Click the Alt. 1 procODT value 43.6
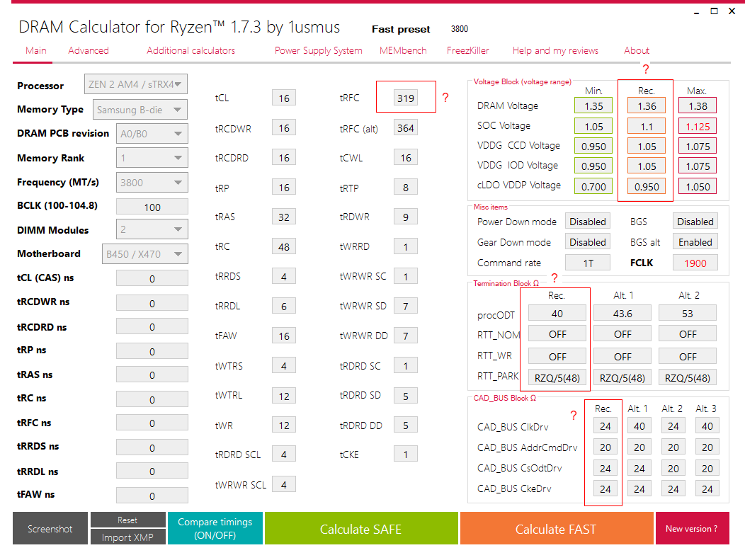The image size is (745, 560). coord(622,313)
